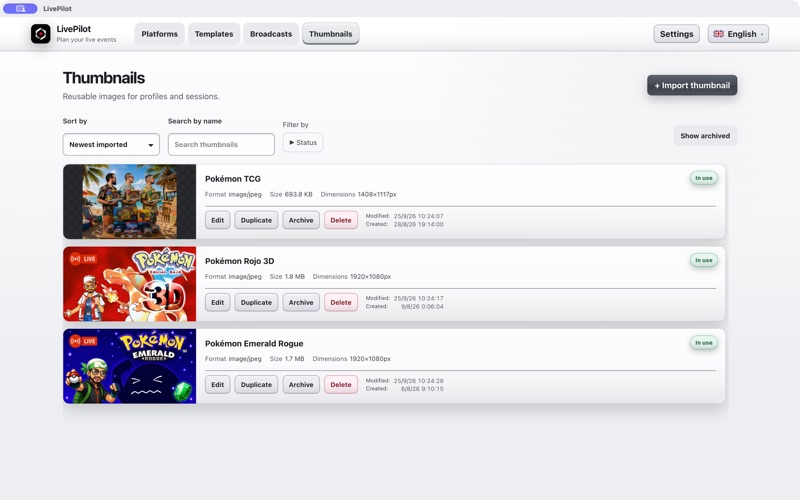Viewport: 800px width, 500px height.
Task: Click the created date 6/8/26 9:10:15
Action: 422,389
